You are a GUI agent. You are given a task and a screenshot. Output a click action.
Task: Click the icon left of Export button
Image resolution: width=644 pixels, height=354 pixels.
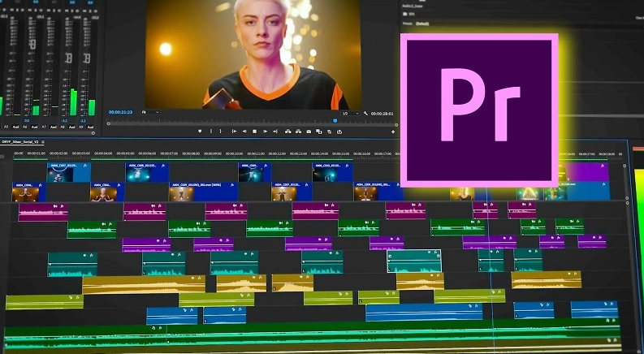[330, 132]
